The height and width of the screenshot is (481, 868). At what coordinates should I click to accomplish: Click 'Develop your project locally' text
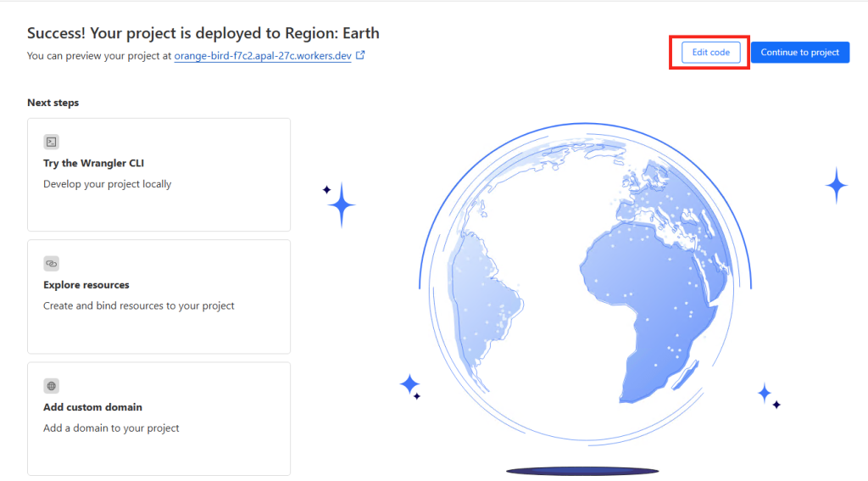[108, 184]
